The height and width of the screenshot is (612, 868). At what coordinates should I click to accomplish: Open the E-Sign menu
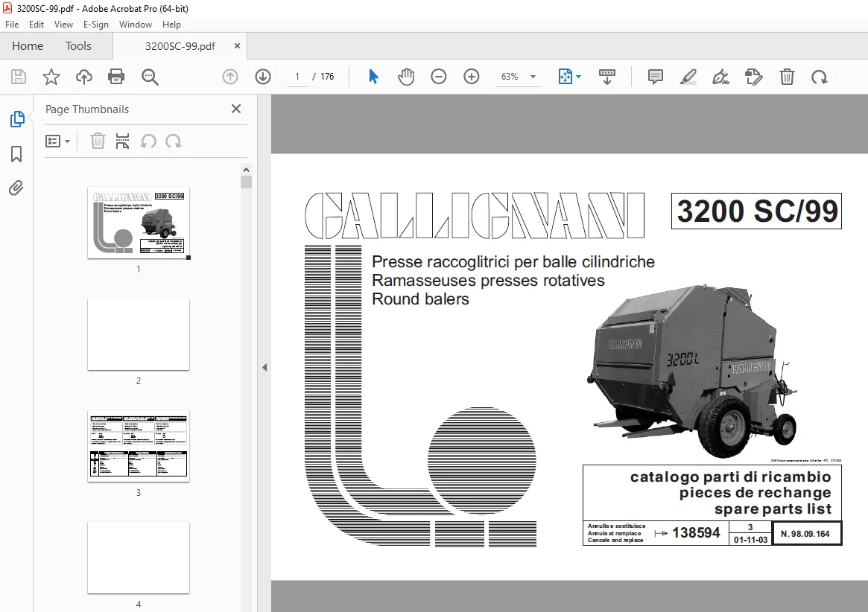coord(96,25)
